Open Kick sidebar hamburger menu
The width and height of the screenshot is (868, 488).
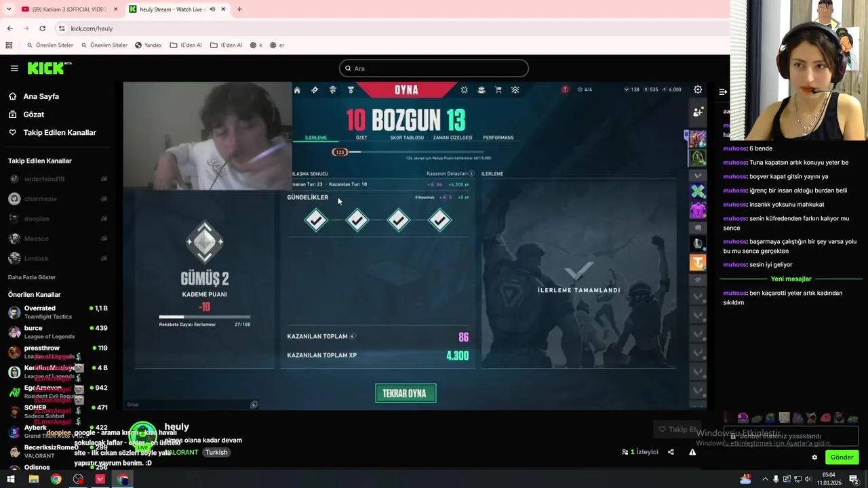click(14, 68)
